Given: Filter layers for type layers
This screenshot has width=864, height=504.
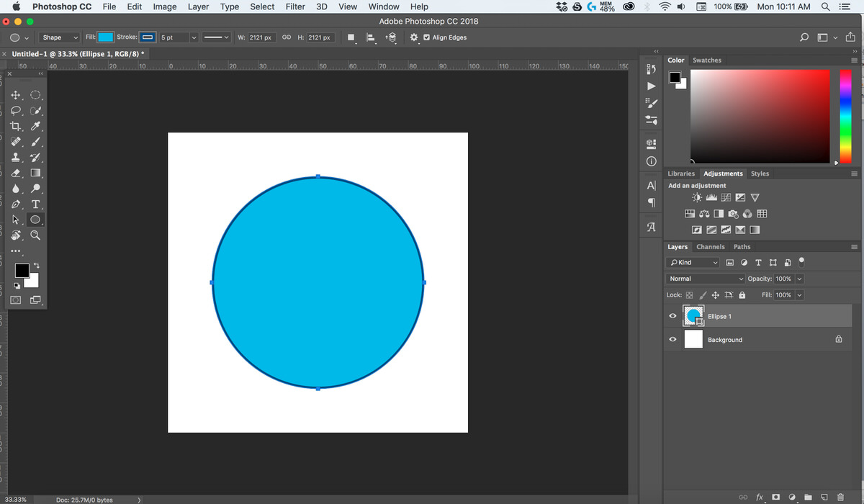Looking at the screenshot, I should 758,263.
